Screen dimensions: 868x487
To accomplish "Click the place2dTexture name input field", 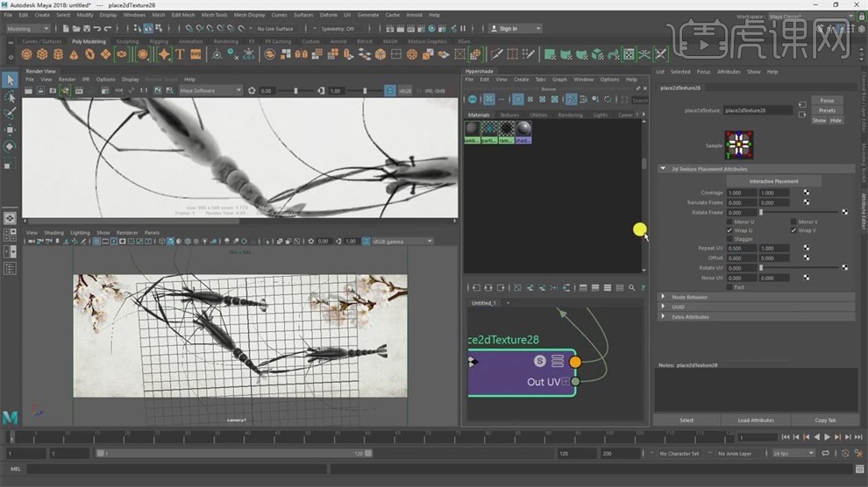I will [758, 110].
